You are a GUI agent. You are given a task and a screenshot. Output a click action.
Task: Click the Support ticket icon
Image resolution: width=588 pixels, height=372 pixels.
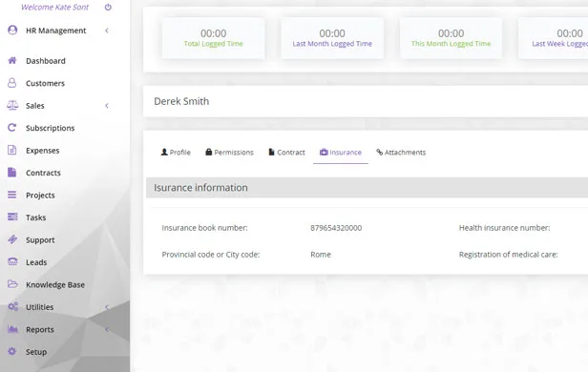(12, 239)
